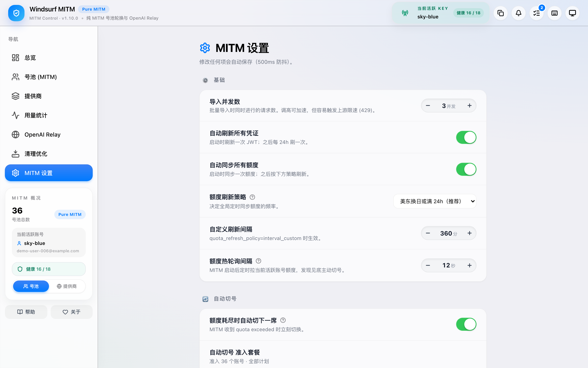Click the 12 秒 value field
This screenshot has width=588, height=368.
click(449, 265)
